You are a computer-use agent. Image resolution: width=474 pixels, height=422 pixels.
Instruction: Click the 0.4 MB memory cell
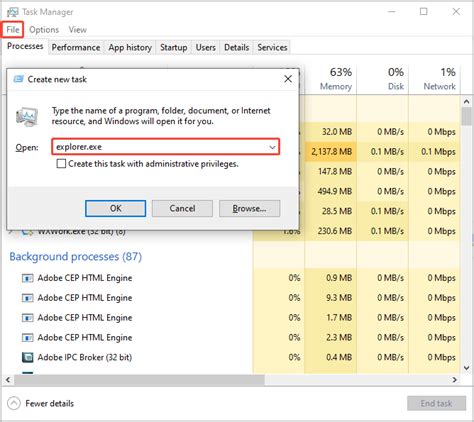click(331, 357)
